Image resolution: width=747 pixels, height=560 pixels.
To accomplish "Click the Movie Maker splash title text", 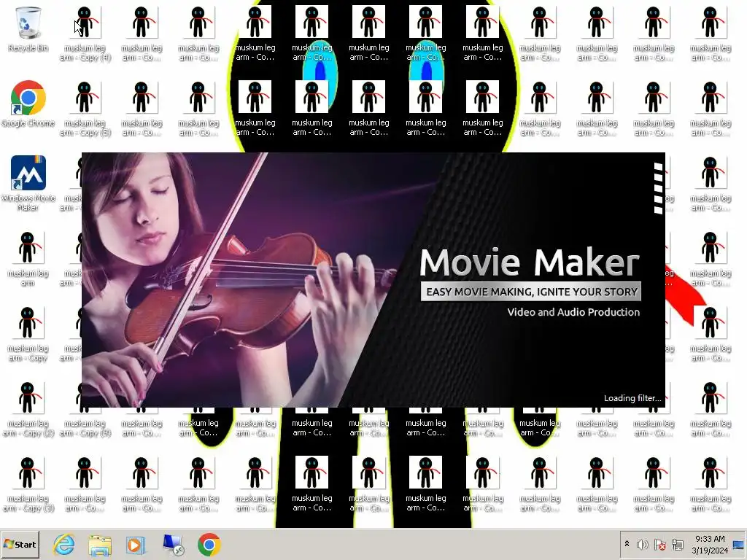I will click(x=530, y=262).
